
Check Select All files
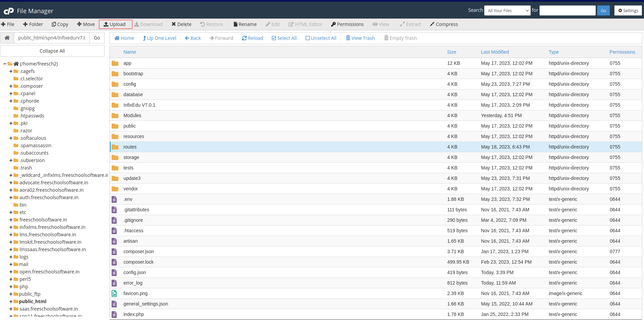coord(284,38)
